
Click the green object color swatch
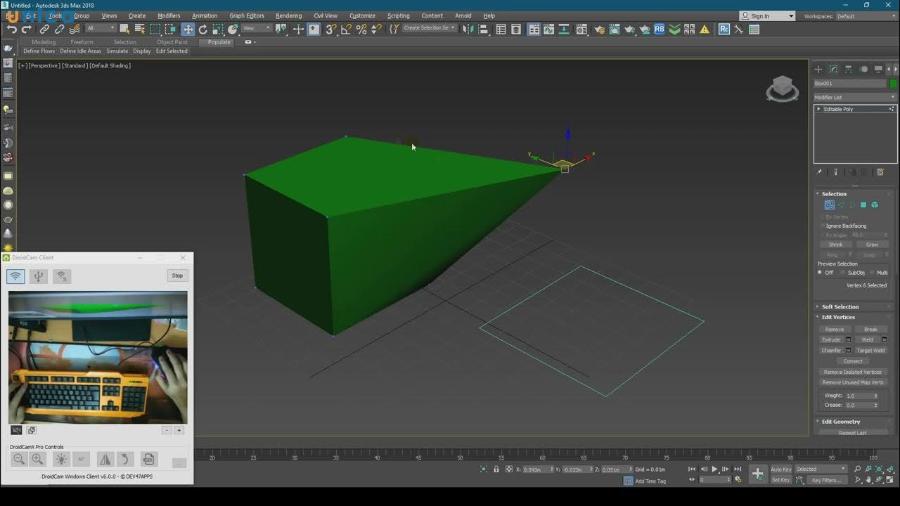point(891,84)
